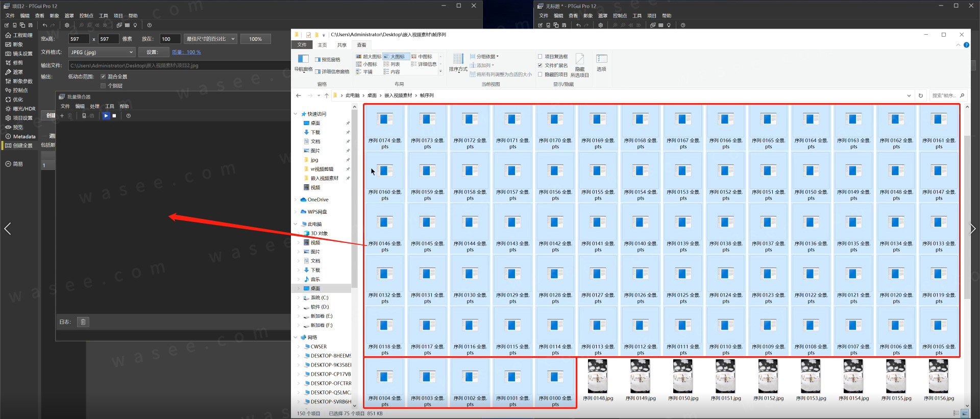Click 此电脑 in the Explorer breadcrumb path
The image size is (980, 419).
[x=352, y=95]
